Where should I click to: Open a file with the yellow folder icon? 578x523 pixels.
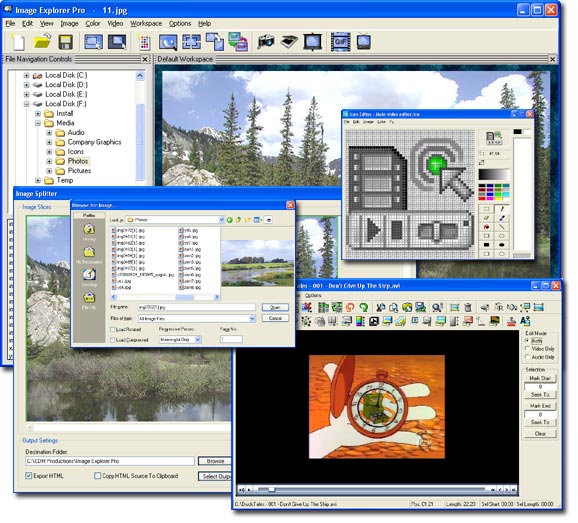pos(42,41)
